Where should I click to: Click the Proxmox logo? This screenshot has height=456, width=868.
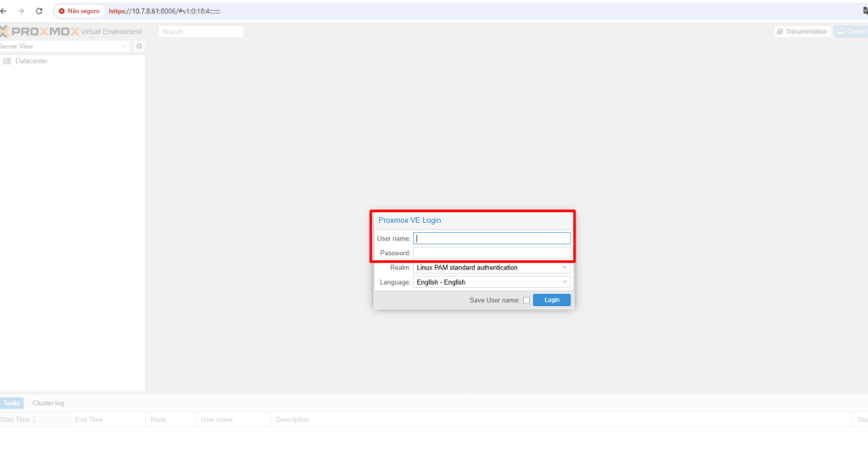coord(39,31)
